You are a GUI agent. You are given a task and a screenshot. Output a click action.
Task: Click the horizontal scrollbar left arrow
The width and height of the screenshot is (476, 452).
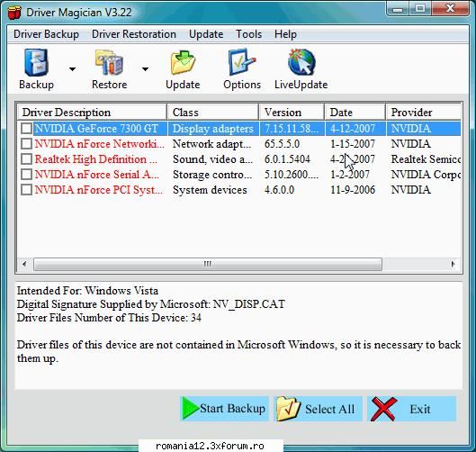(x=24, y=264)
